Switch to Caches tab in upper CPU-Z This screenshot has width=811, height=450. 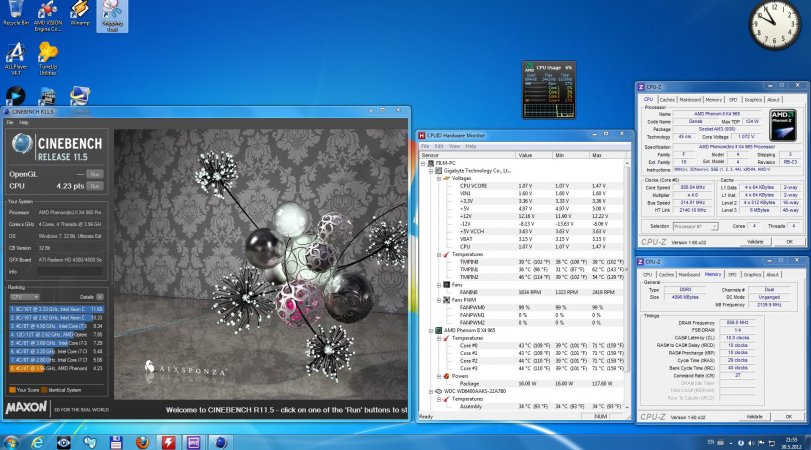pyautogui.click(x=667, y=100)
